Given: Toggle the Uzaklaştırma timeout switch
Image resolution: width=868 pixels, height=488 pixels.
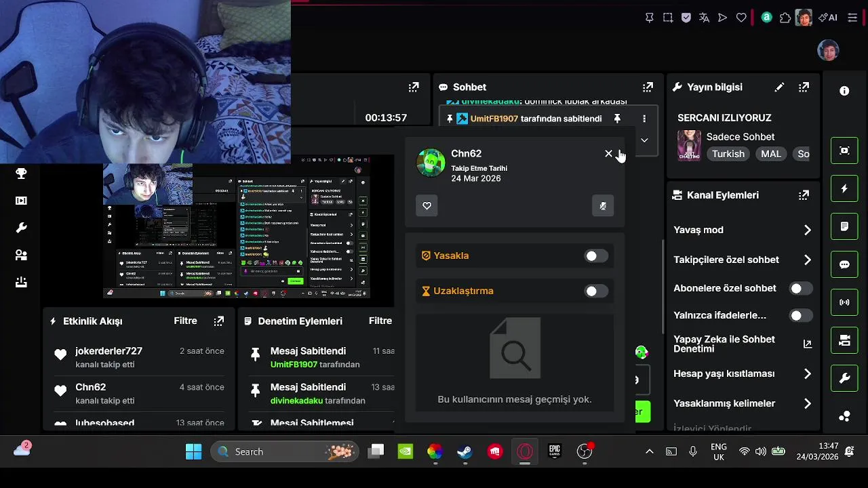Looking at the screenshot, I should coord(596,291).
